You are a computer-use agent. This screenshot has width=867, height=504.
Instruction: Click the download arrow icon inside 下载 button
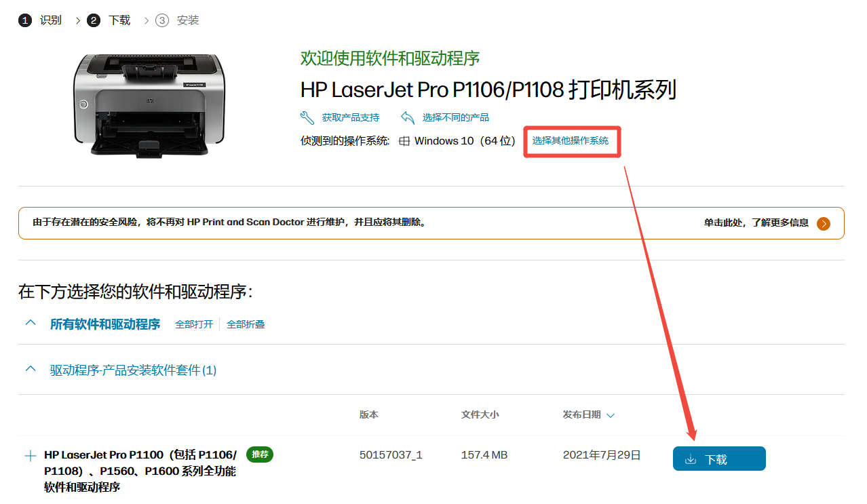pos(691,459)
